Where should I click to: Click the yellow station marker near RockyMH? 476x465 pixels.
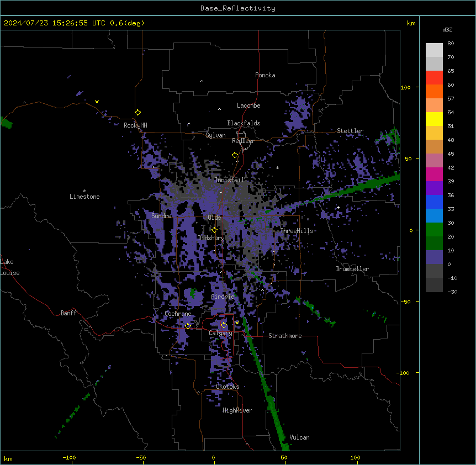(x=138, y=113)
